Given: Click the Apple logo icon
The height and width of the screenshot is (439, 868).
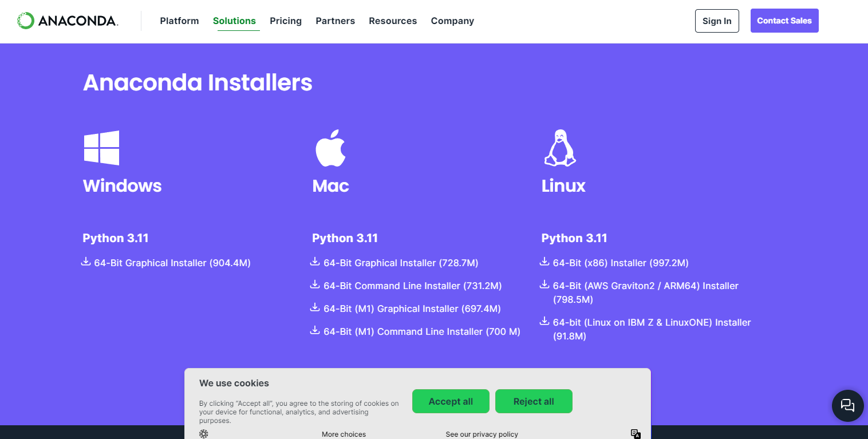Looking at the screenshot, I should point(330,148).
